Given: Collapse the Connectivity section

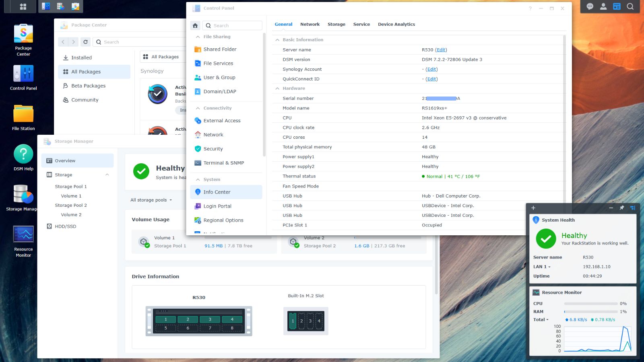Looking at the screenshot, I should (198, 108).
